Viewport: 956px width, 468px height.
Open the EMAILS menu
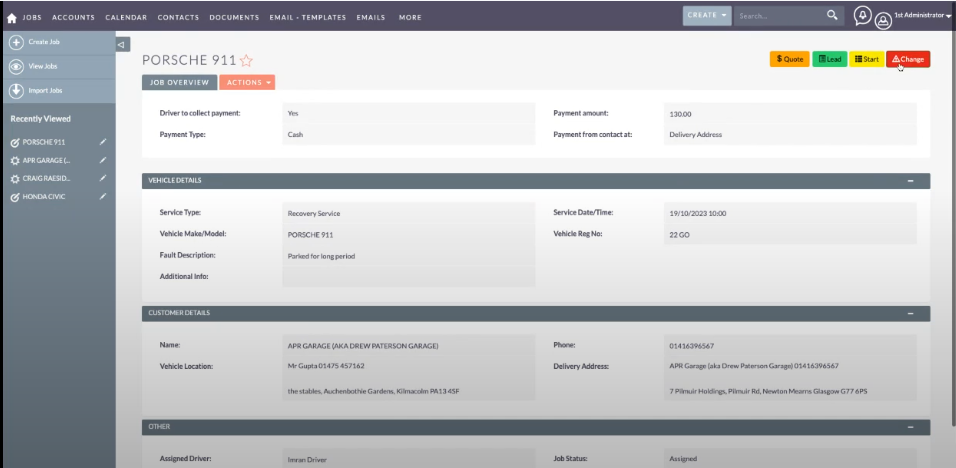click(x=371, y=18)
